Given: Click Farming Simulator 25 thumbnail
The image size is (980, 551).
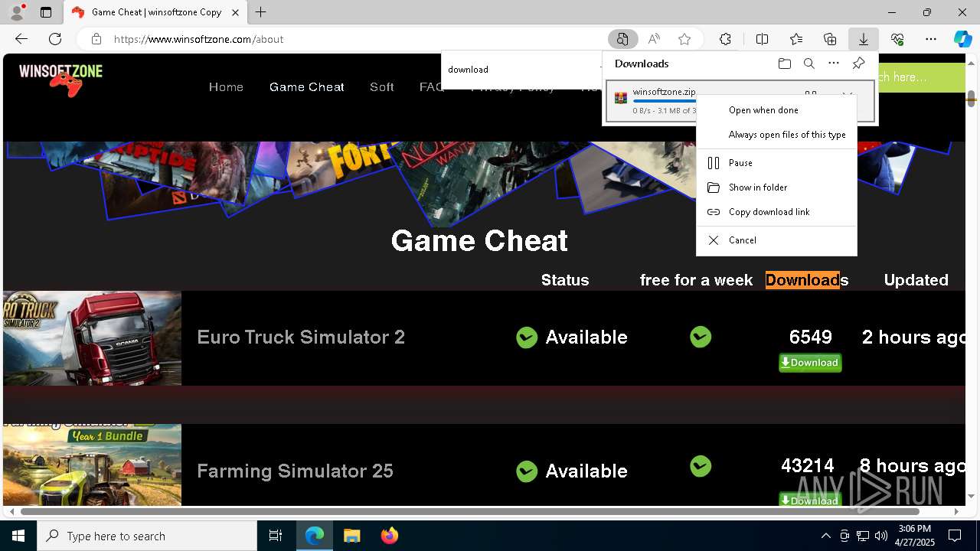Looking at the screenshot, I should coord(92,465).
